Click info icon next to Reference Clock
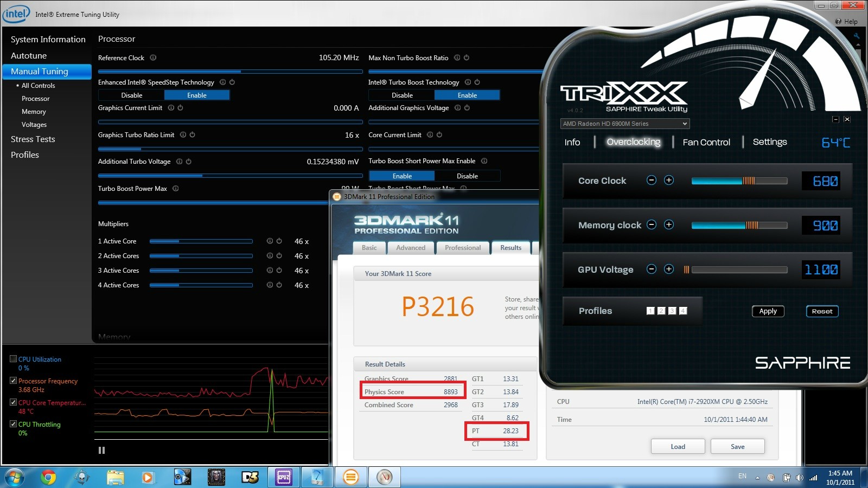Viewport: 868px width, 488px height. (x=153, y=57)
